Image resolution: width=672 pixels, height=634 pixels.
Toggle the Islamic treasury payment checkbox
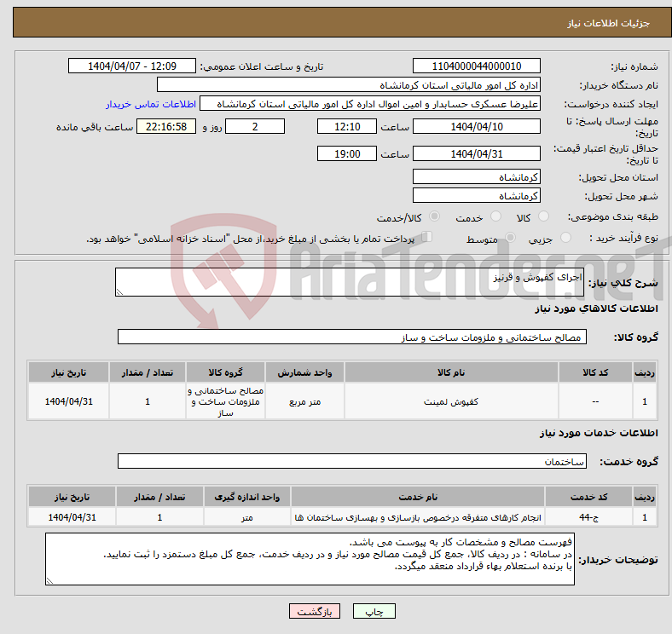[427, 236]
